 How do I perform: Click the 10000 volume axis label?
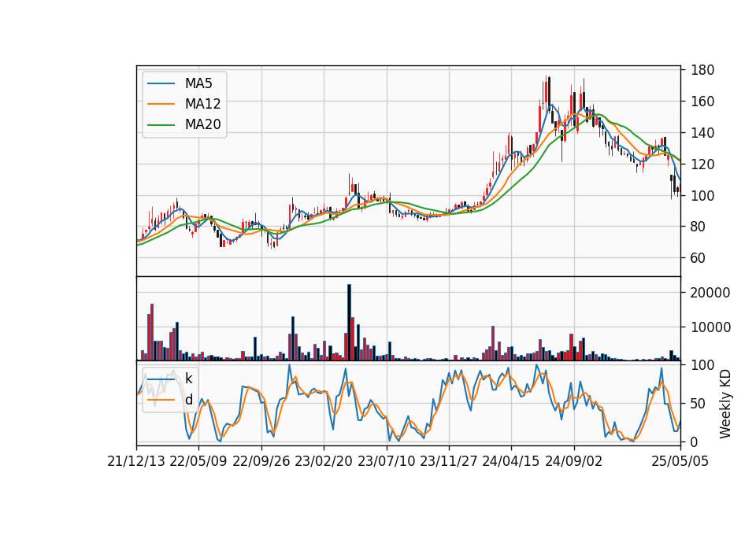(710, 327)
